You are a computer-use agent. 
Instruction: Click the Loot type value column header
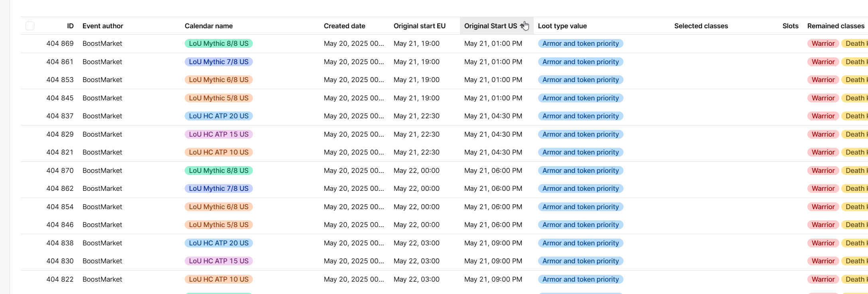click(562, 26)
